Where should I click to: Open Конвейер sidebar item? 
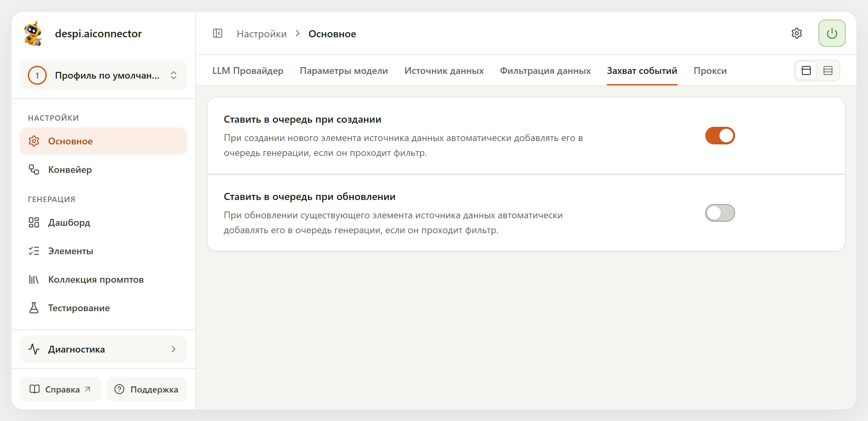click(103, 169)
